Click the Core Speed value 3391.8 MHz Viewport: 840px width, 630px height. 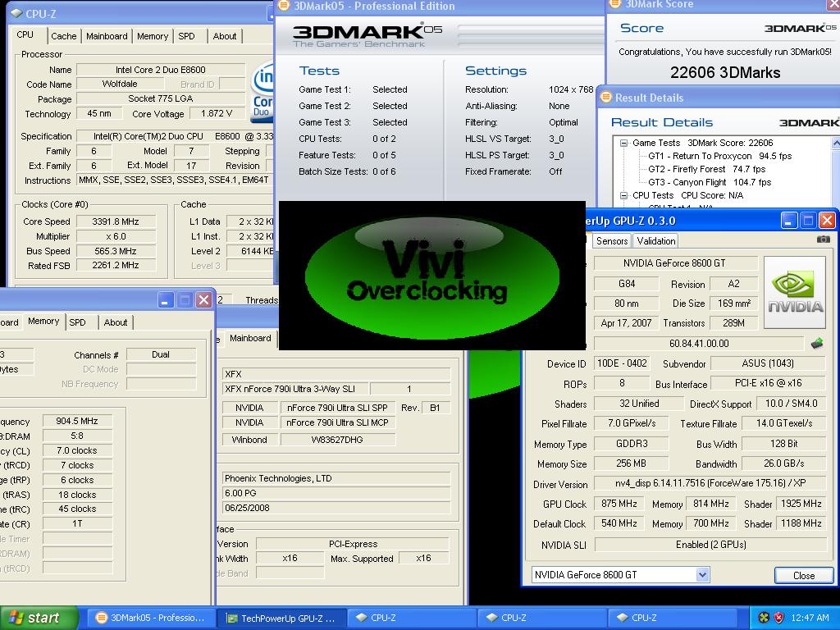[116, 221]
